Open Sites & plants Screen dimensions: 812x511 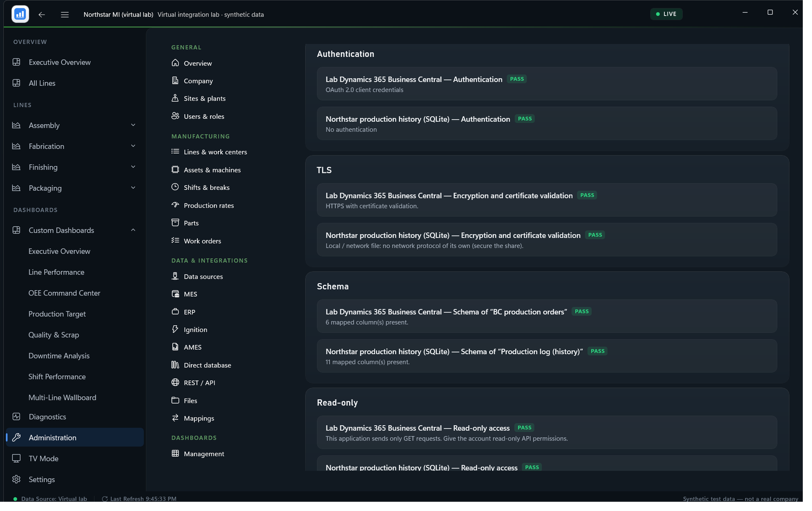(205, 98)
